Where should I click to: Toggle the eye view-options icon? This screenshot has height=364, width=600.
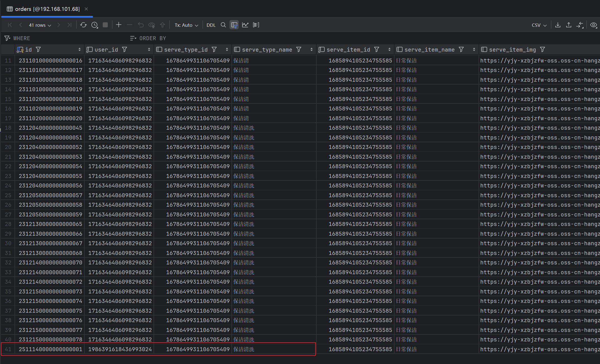594,25
